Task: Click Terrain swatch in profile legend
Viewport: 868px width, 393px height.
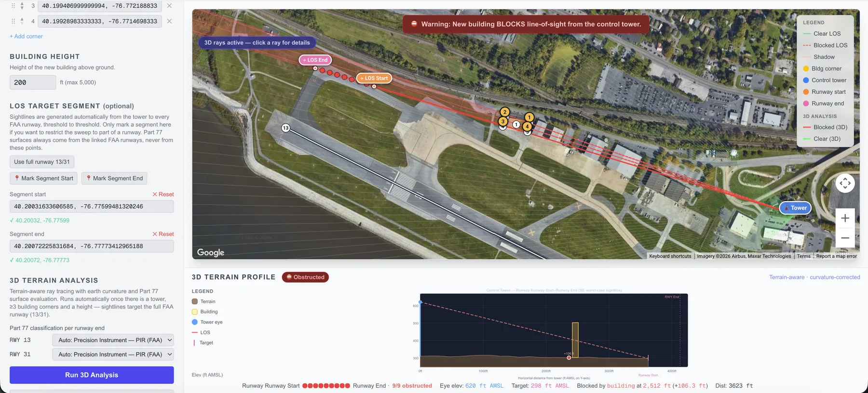Action: (195, 301)
